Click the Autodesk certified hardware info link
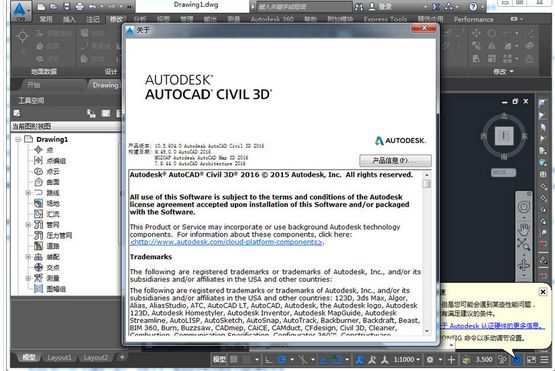Screen dimensions: 555x371 click(492, 326)
